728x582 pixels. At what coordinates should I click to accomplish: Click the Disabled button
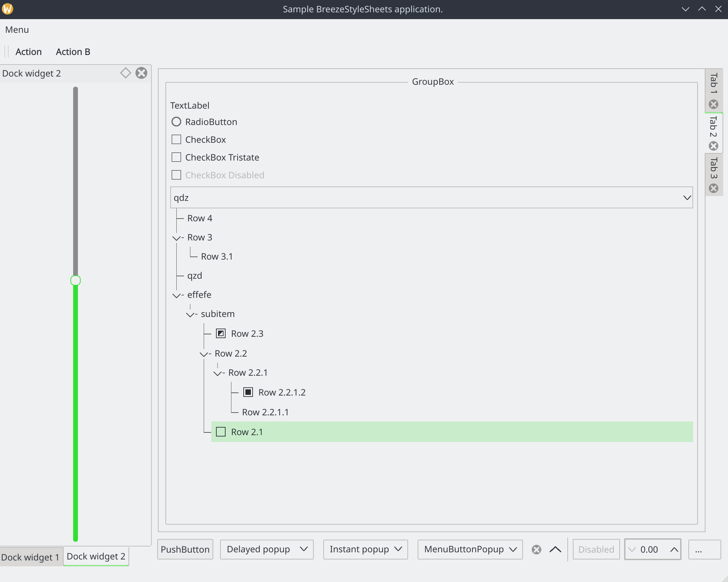pos(596,550)
